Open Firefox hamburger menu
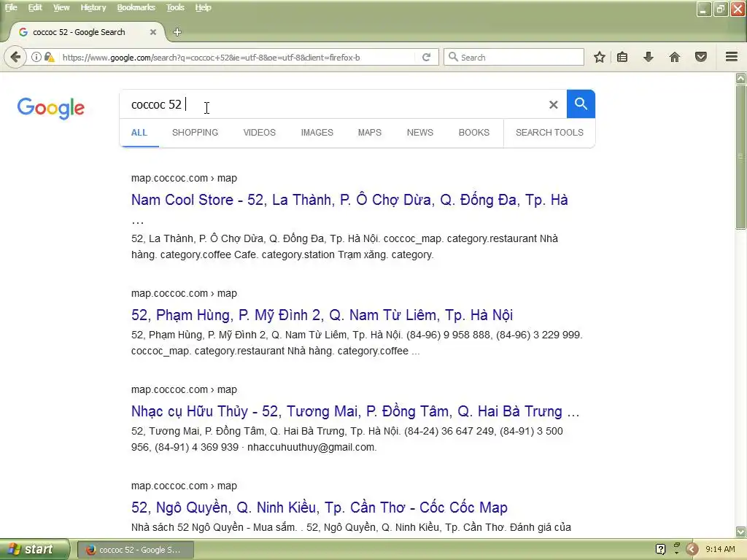 click(x=732, y=57)
